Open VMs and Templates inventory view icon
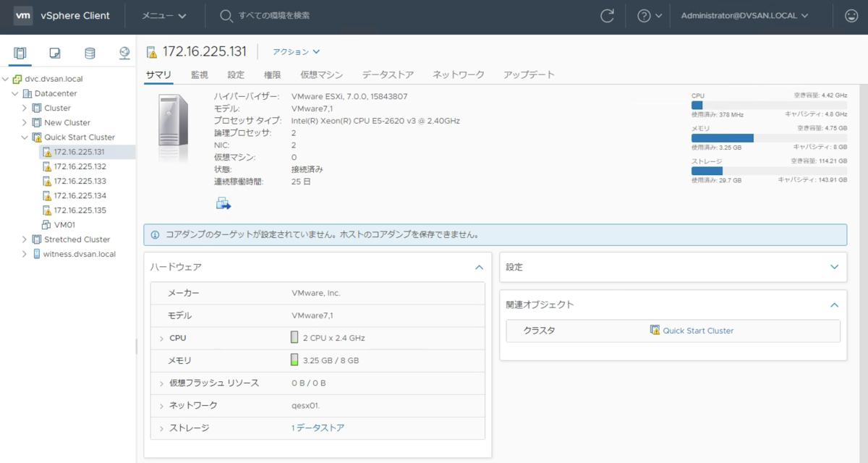This screenshot has width=868, height=463. point(55,53)
